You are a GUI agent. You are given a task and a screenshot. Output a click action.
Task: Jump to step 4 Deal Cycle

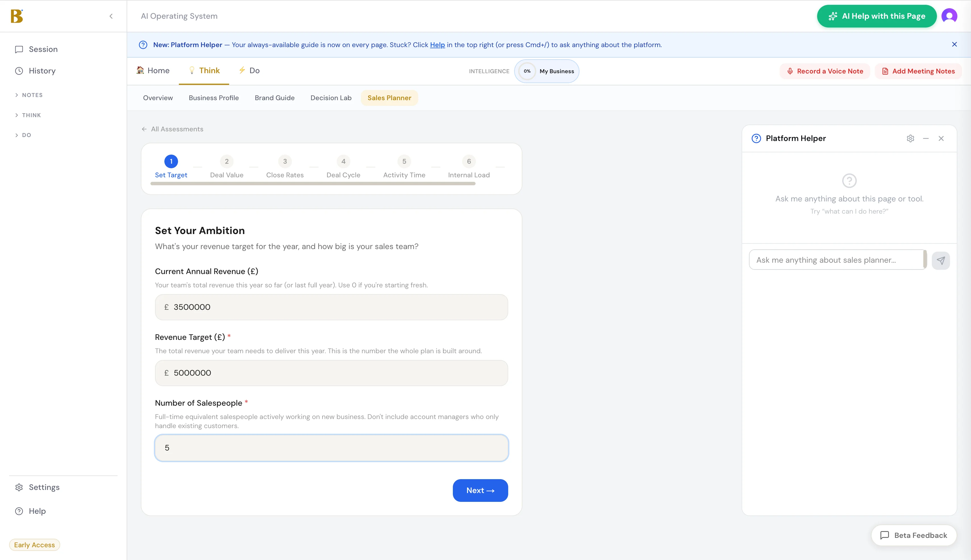[x=342, y=161]
